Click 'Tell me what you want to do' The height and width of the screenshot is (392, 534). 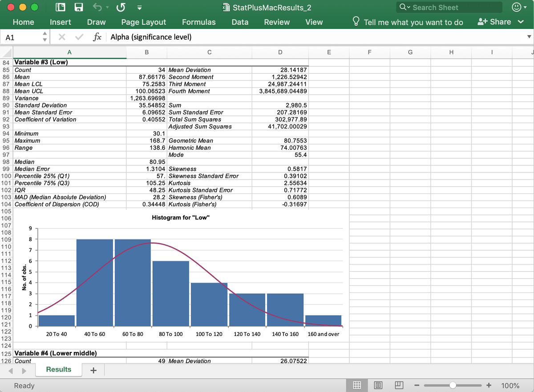click(413, 22)
